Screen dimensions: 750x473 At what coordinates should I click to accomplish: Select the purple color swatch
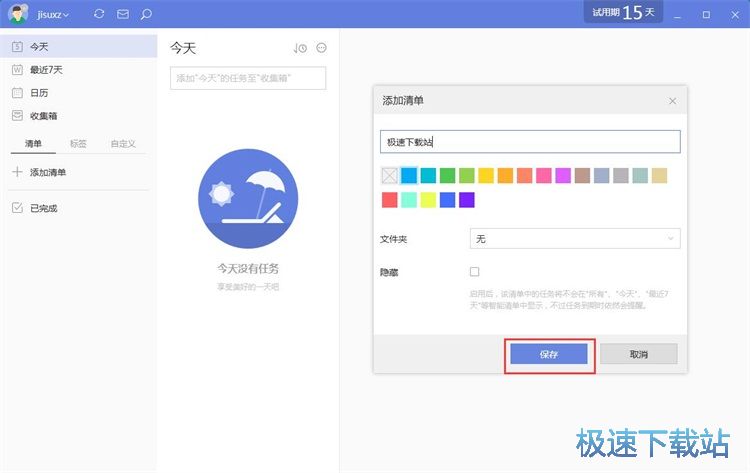467,200
